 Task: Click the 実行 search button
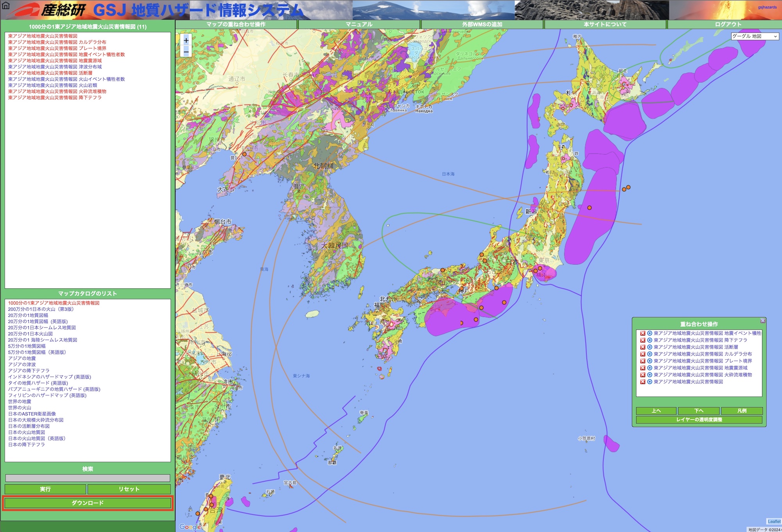(x=45, y=489)
